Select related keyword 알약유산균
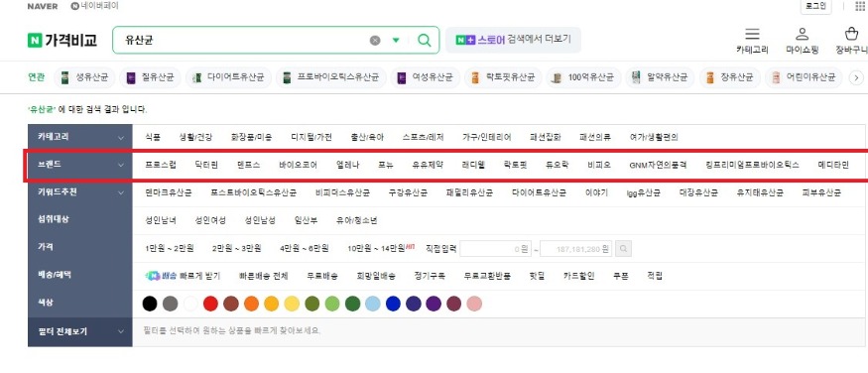Image resolution: width=868 pixels, height=373 pixels. [x=660, y=78]
